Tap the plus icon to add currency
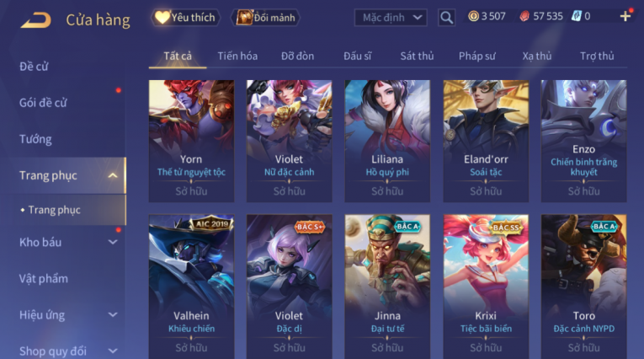 click(x=625, y=17)
